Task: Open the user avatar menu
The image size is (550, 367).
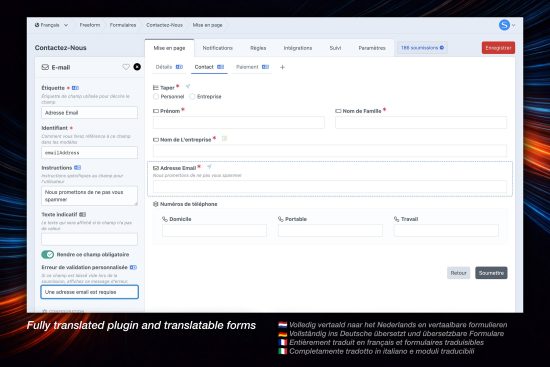Action: tap(504, 25)
